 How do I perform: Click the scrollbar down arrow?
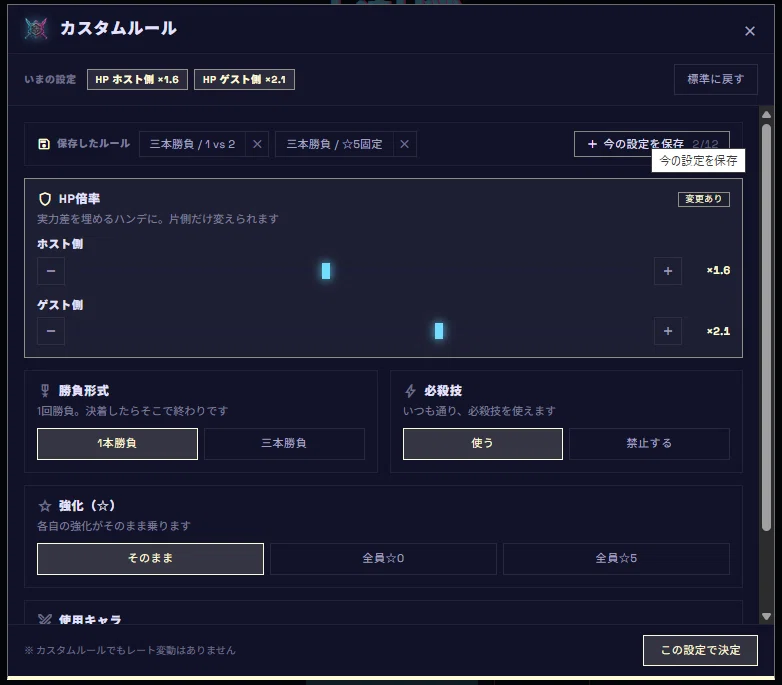point(767,617)
